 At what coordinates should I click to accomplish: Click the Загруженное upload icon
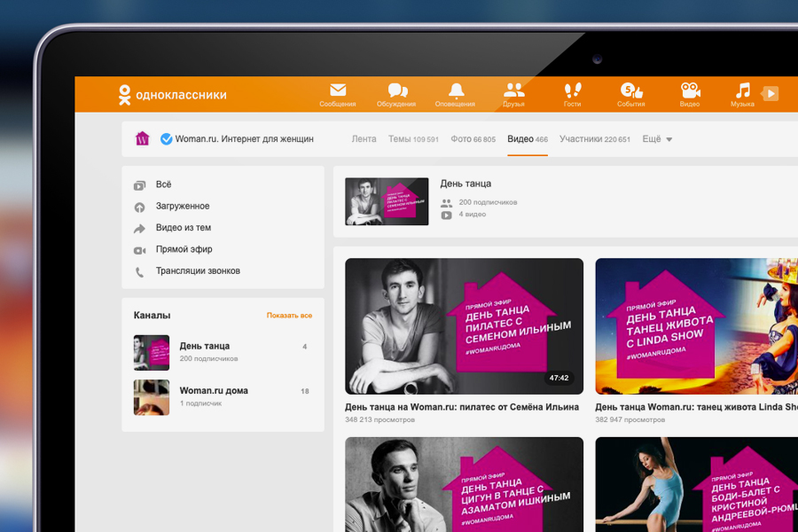pyautogui.click(x=139, y=207)
